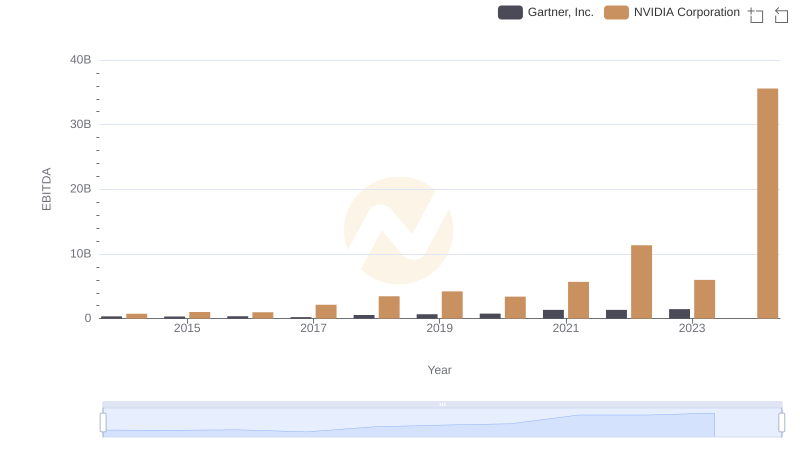Click the zoom area select icon
This screenshot has width=800, height=461.
pyautogui.click(x=756, y=15)
